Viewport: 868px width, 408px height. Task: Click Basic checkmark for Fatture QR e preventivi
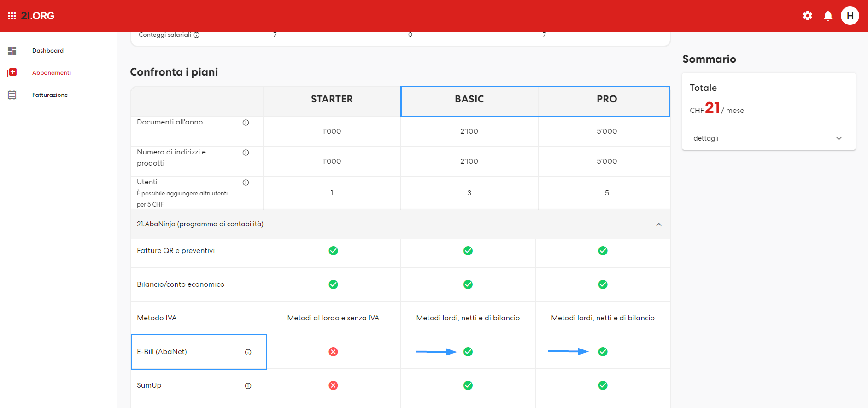pyautogui.click(x=468, y=251)
